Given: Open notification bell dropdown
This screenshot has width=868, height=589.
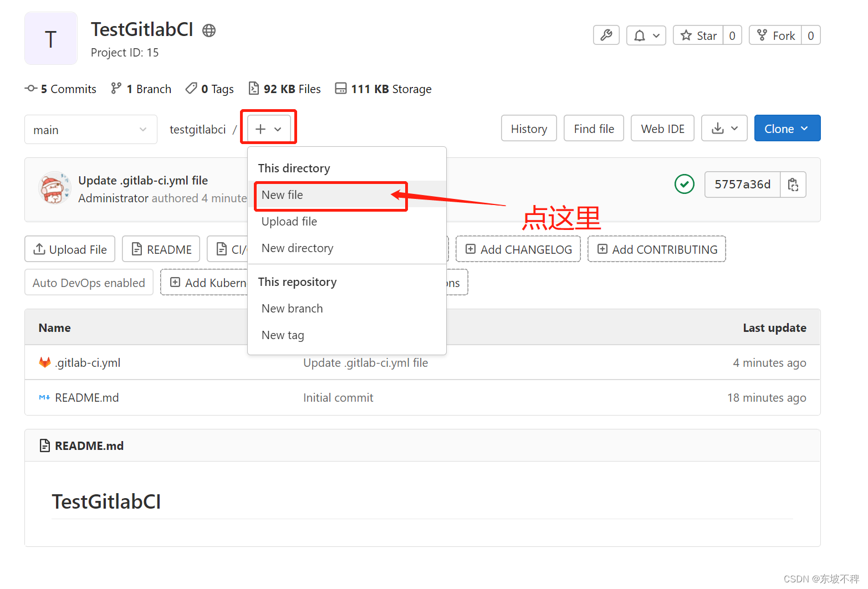Looking at the screenshot, I should tap(646, 35).
